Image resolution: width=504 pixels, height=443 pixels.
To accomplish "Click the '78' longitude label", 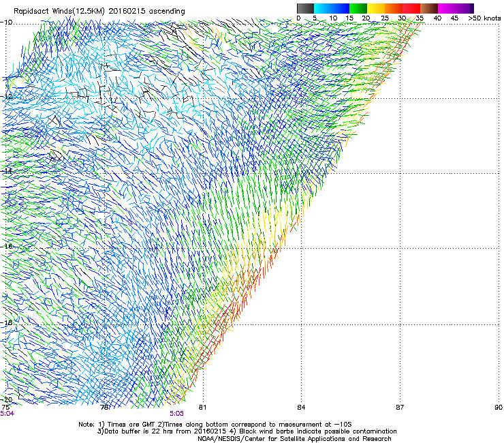I will pos(104,408).
